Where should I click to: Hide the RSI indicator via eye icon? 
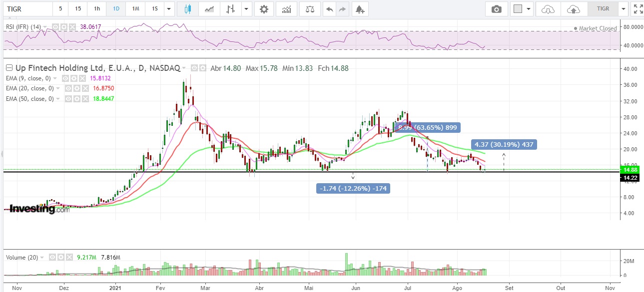point(55,27)
